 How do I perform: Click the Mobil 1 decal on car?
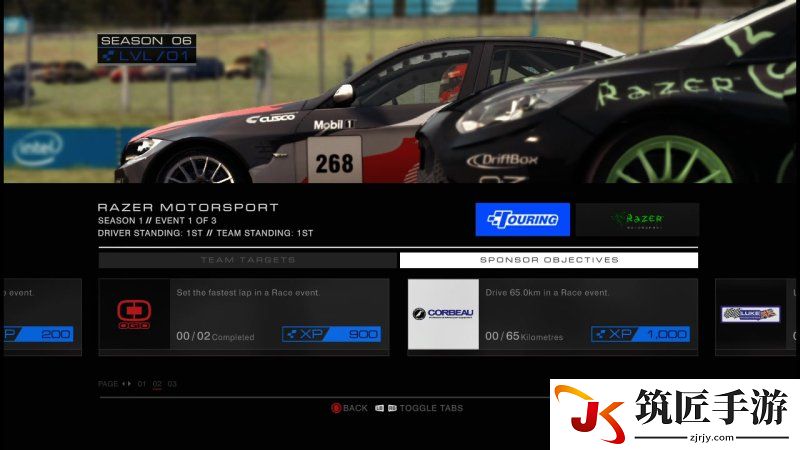(334, 124)
